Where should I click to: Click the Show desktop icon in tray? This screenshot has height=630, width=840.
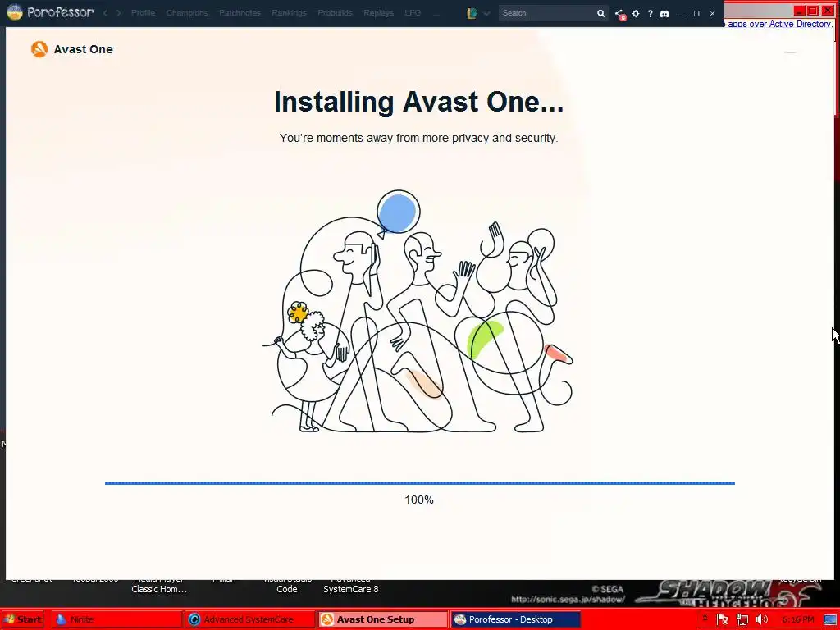tap(830, 620)
